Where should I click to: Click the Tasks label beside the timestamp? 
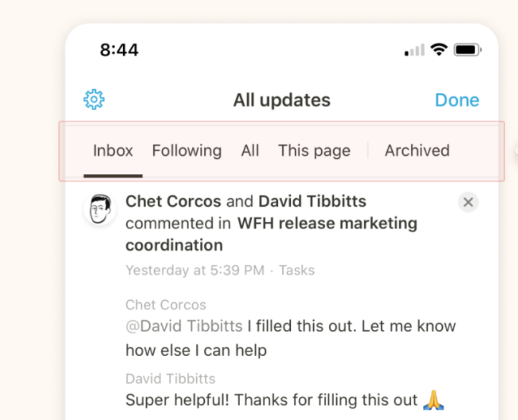click(x=297, y=270)
